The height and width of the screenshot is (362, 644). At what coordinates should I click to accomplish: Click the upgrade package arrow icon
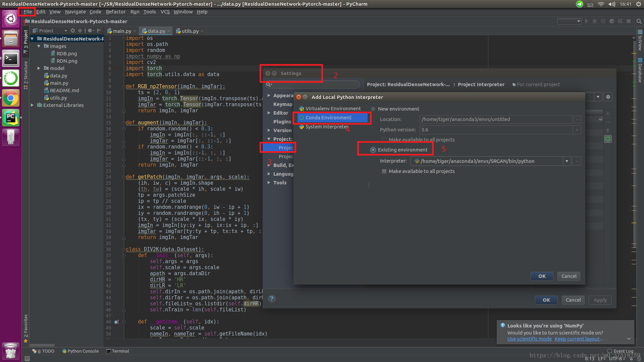(608, 130)
